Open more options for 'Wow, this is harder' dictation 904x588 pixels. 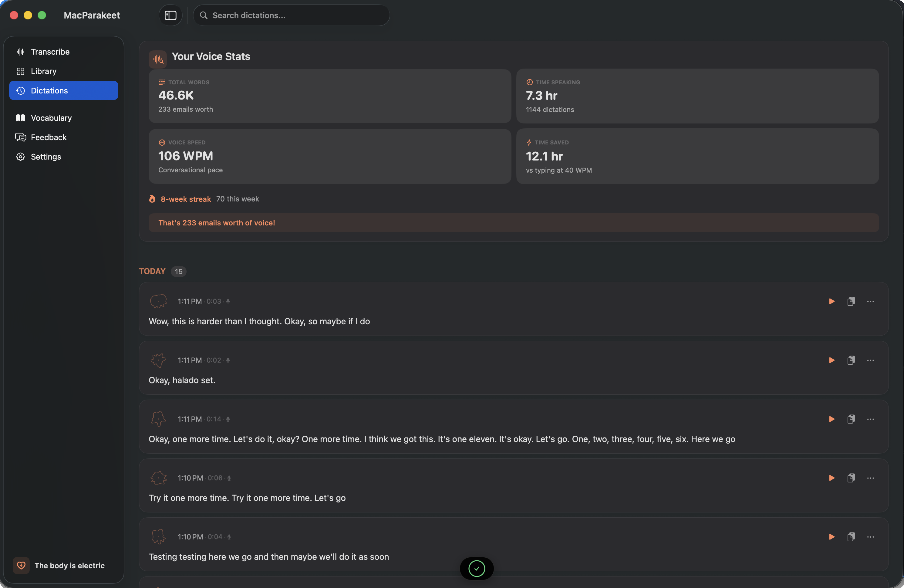coord(871,301)
